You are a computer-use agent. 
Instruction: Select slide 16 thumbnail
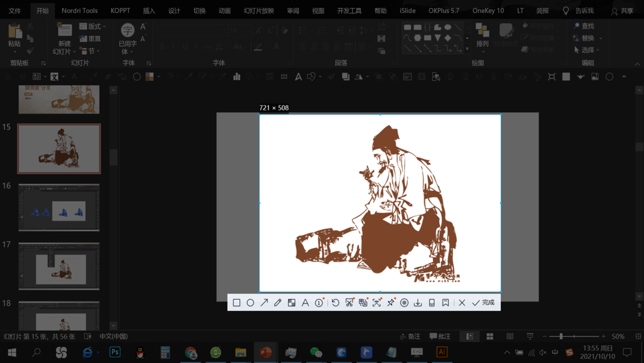tap(59, 208)
